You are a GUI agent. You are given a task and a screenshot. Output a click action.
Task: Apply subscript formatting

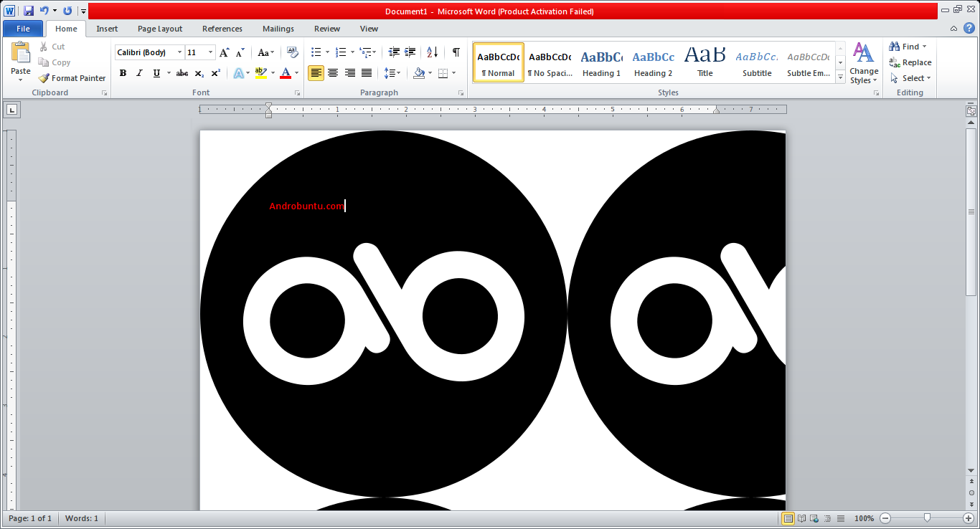[x=199, y=72]
